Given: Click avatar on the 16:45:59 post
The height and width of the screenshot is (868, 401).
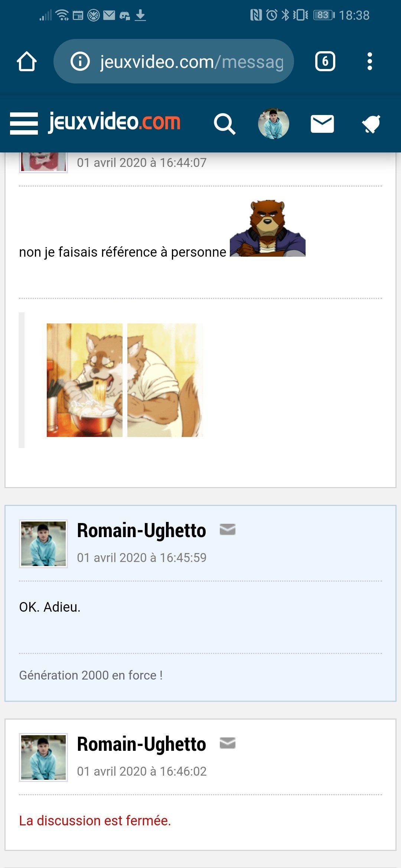Looking at the screenshot, I should (x=43, y=544).
